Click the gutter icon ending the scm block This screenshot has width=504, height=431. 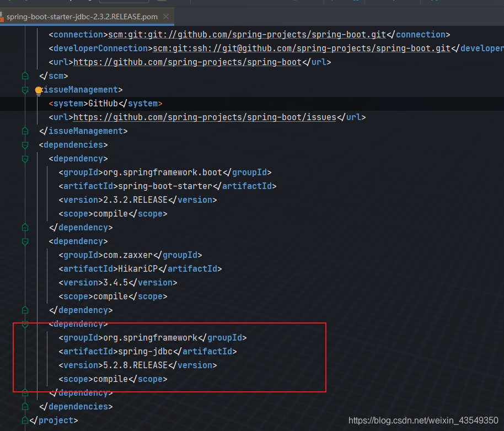pyautogui.click(x=25, y=76)
